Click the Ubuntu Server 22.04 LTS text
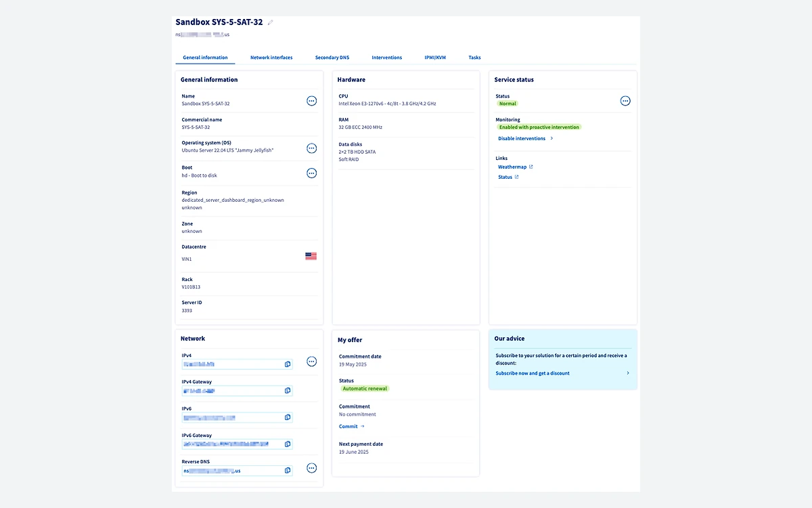Screen dimensions: 812x508 [x=227, y=150]
